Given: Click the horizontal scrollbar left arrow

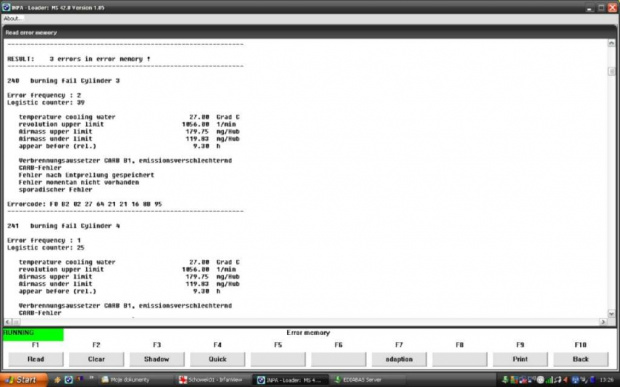Looking at the screenshot, I should 8,322.
